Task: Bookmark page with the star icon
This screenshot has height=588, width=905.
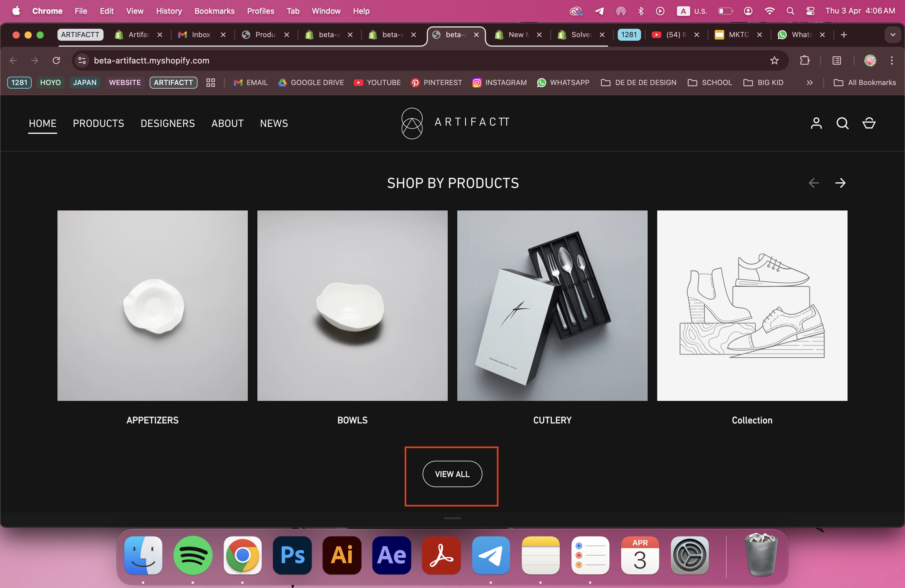Action: [x=774, y=60]
